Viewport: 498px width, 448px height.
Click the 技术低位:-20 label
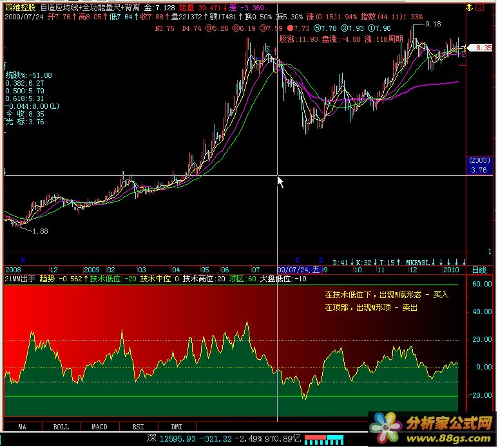[x=113, y=279]
